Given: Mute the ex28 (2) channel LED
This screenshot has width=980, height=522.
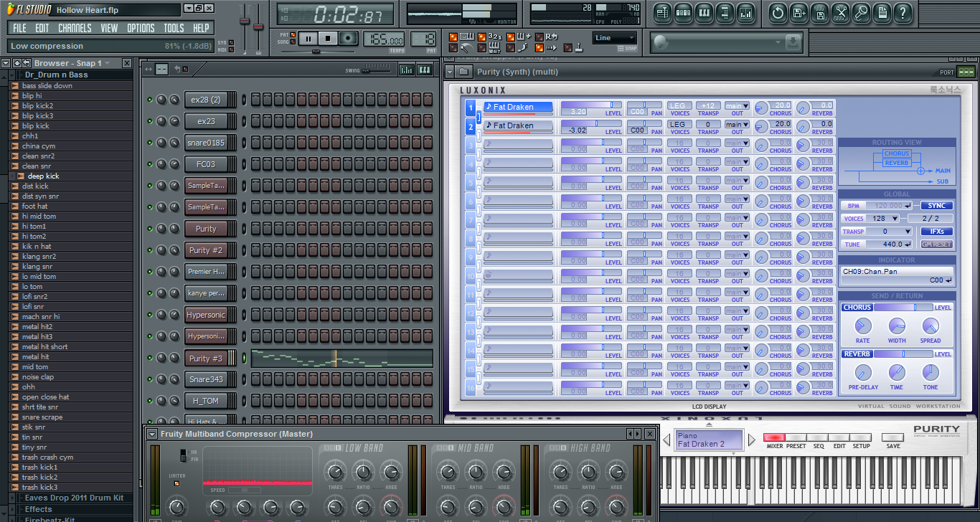Looking at the screenshot, I should [150, 100].
